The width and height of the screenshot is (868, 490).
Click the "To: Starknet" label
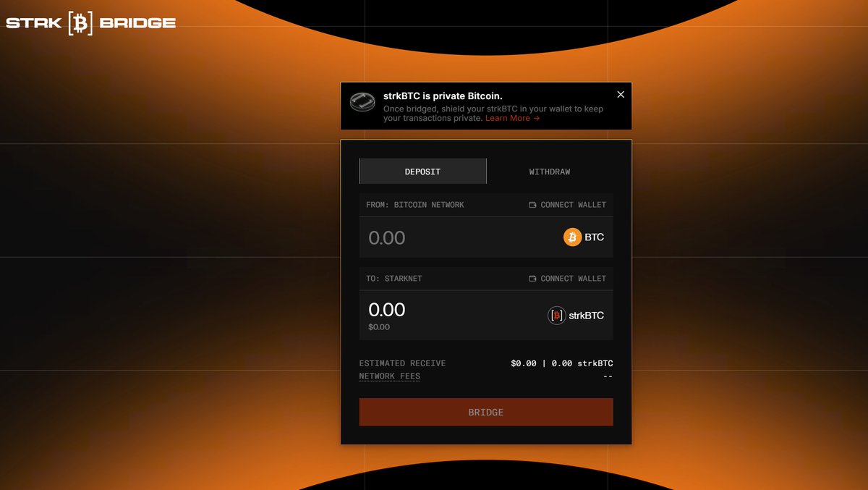click(x=394, y=279)
